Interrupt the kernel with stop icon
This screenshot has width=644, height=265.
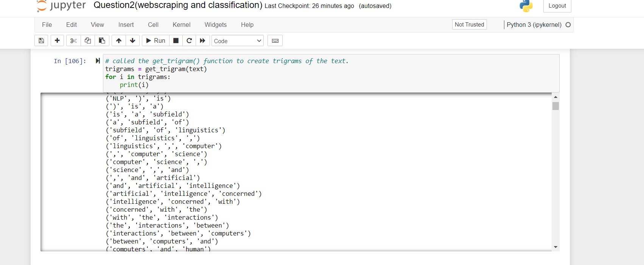click(x=176, y=40)
